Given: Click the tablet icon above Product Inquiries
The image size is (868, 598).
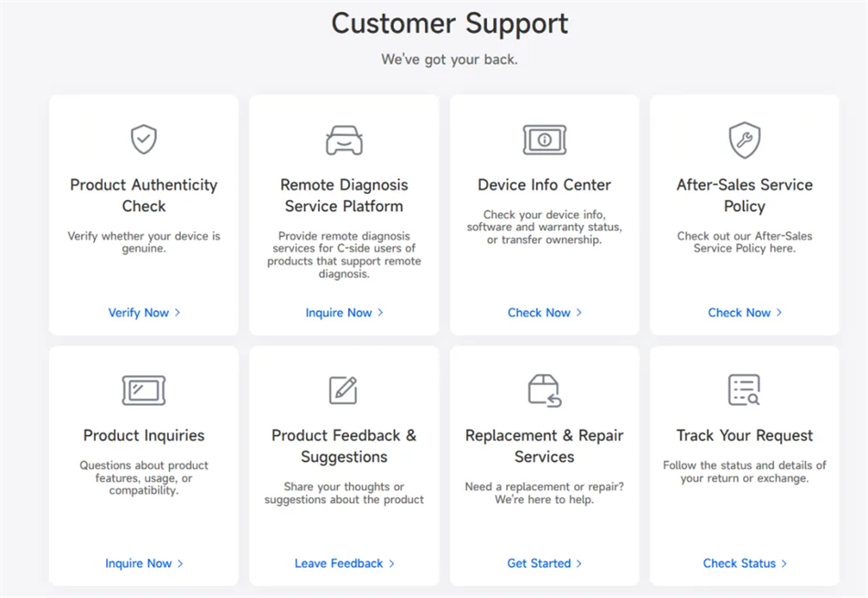Looking at the screenshot, I should [144, 390].
